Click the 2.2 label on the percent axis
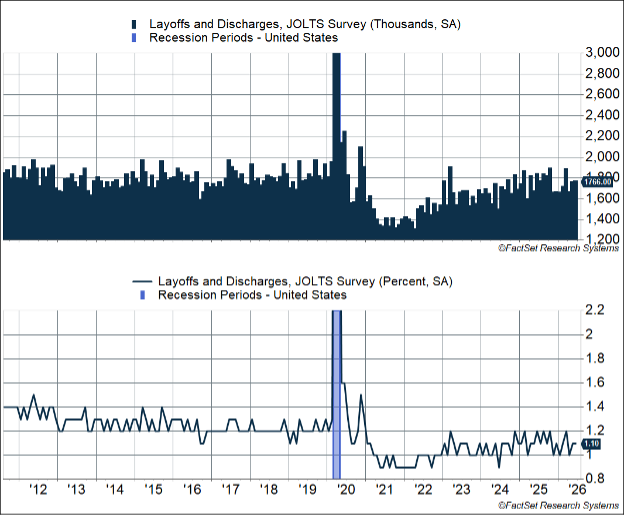The width and height of the screenshot is (624, 516). (x=595, y=310)
